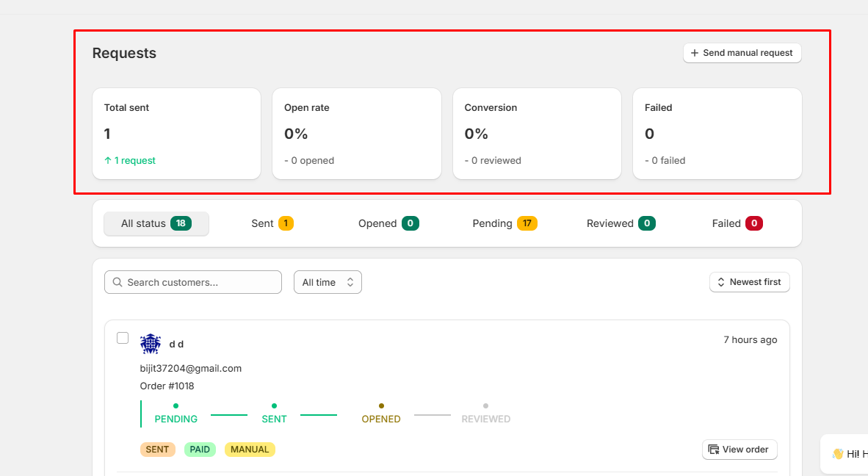Click customer name 'd d'
This screenshot has width=868, height=476.
click(x=176, y=345)
